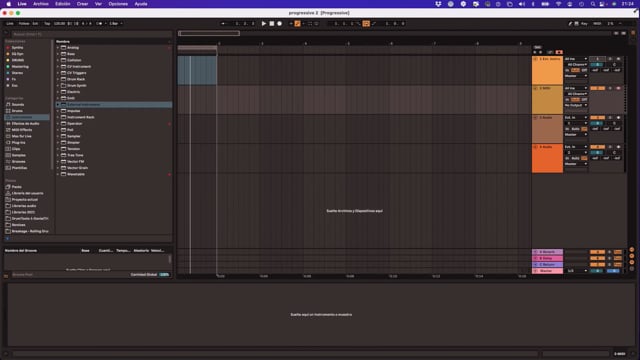
Task: Click the Tap tempo button
Action: click(47, 24)
